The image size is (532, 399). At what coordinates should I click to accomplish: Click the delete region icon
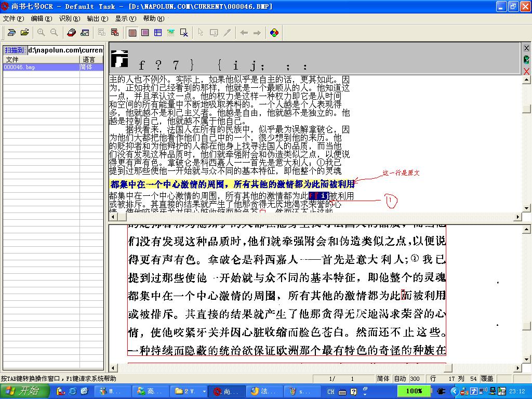point(184,33)
